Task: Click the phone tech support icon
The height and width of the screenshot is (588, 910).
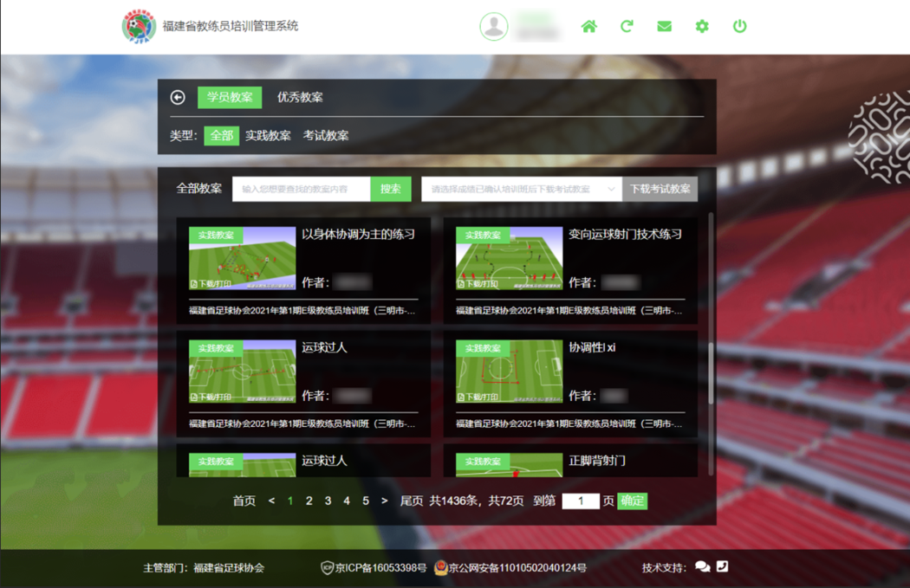Action: pyautogui.click(x=723, y=566)
